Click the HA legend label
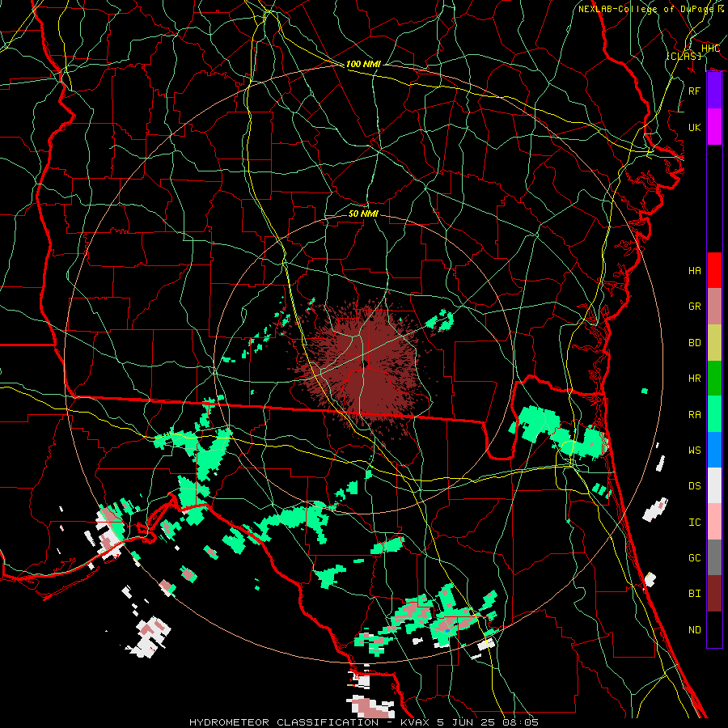Image resolution: width=728 pixels, height=728 pixels. (x=695, y=271)
